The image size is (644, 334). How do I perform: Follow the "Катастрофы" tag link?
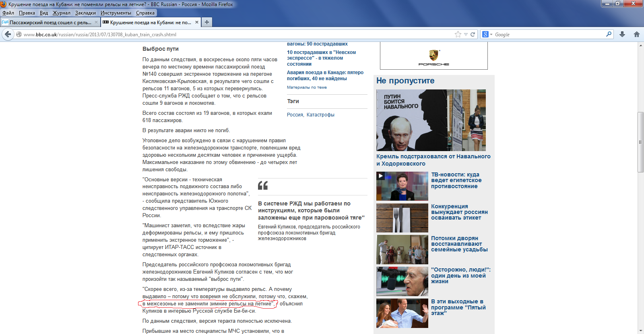[320, 115]
